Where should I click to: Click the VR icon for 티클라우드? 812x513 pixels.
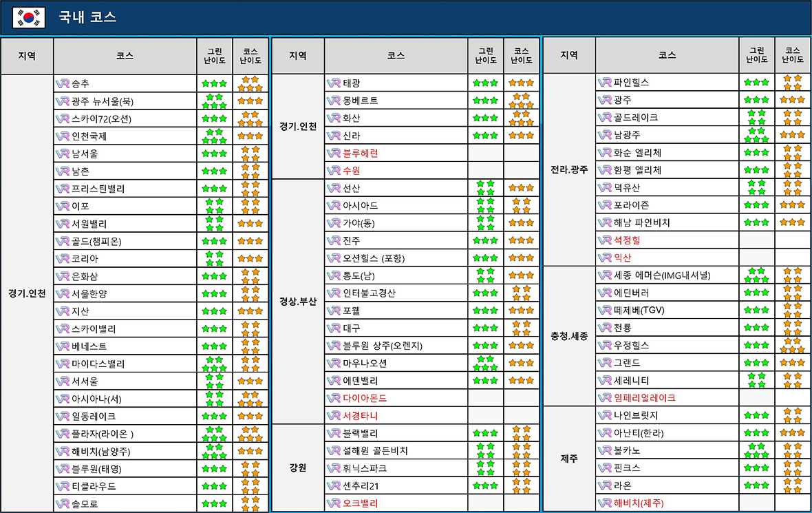(63, 487)
